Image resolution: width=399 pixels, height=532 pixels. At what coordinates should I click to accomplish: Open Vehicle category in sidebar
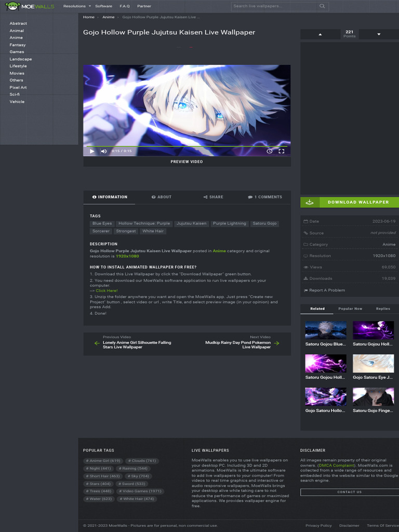pyautogui.click(x=17, y=102)
